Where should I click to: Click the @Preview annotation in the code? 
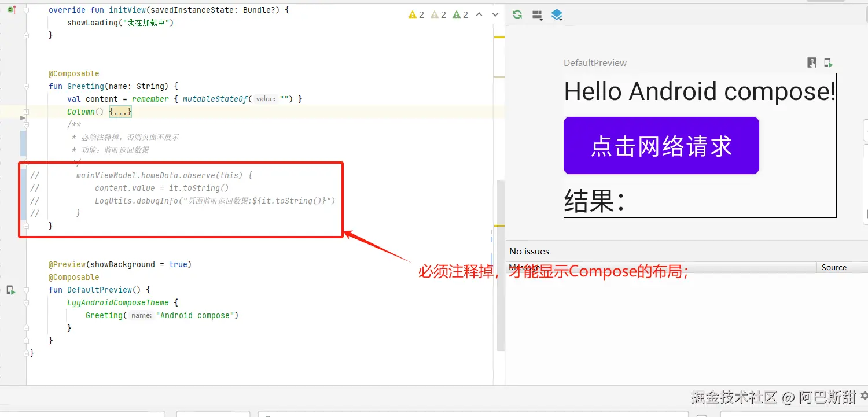[67, 264]
